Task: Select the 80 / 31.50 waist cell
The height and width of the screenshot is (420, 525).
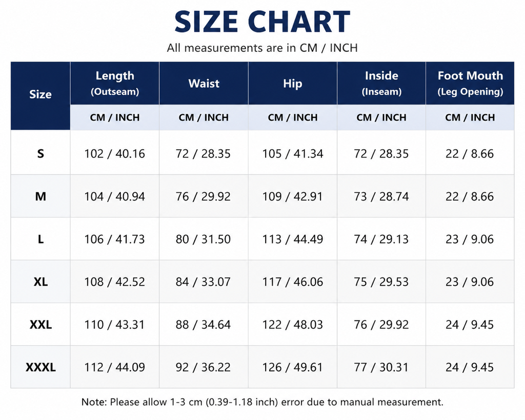Action: pos(204,239)
